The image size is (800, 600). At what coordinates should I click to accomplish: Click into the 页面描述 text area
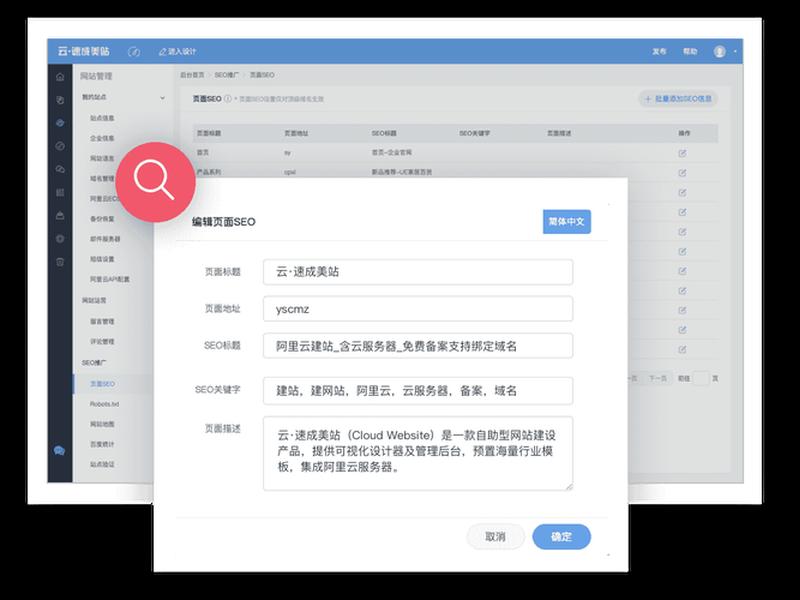418,454
